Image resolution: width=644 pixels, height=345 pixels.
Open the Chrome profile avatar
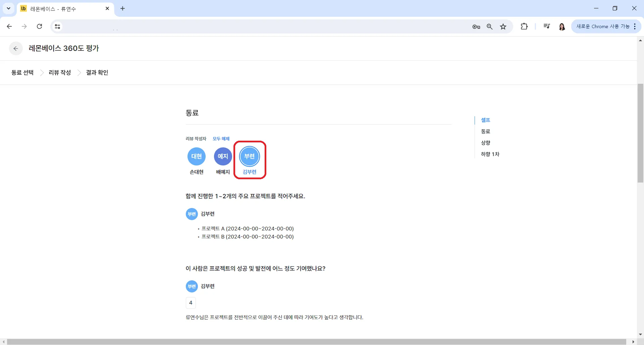562,26
